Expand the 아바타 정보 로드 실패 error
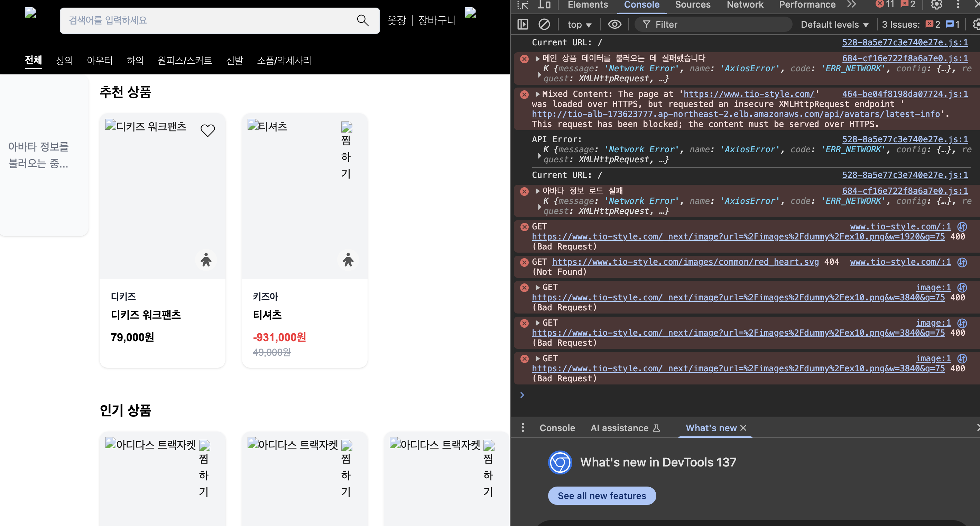 point(537,191)
